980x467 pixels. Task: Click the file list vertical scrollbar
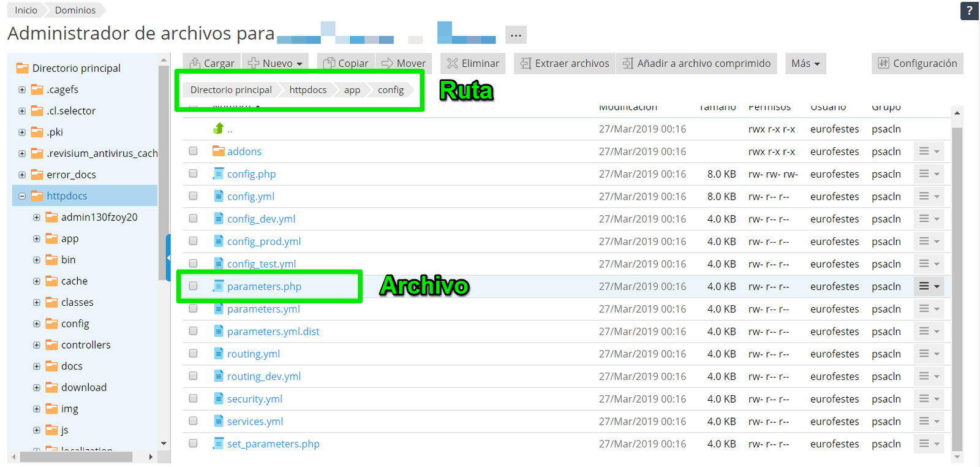[957, 288]
